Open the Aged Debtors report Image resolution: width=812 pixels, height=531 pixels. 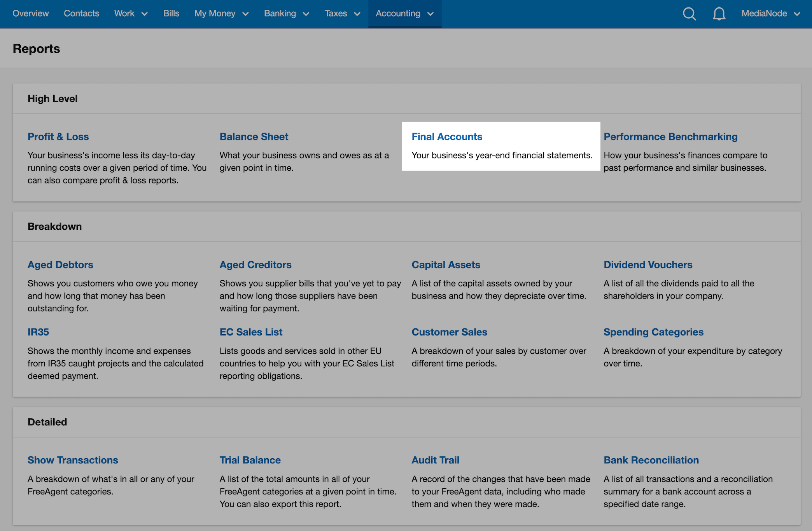click(60, 265)
